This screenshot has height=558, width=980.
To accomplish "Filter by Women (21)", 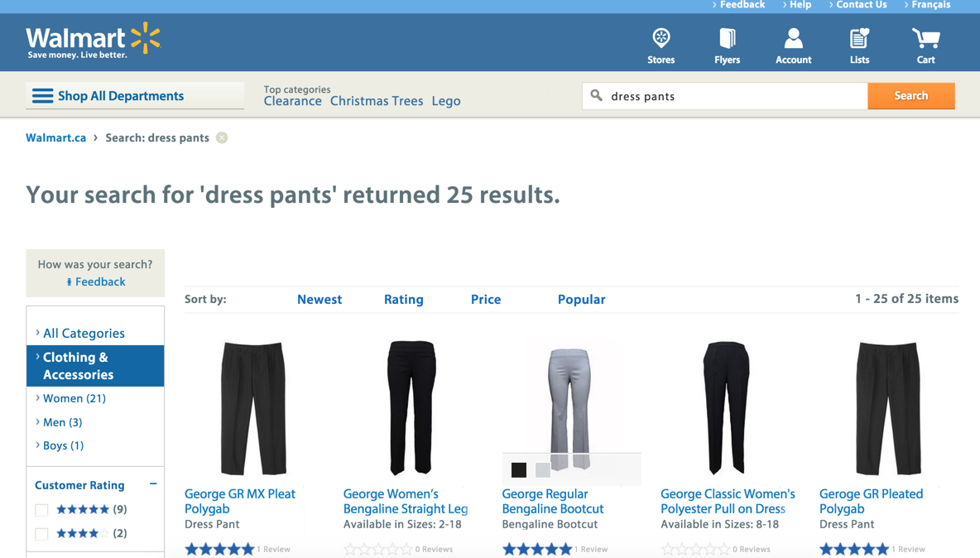I will click(x=74, y=398).
